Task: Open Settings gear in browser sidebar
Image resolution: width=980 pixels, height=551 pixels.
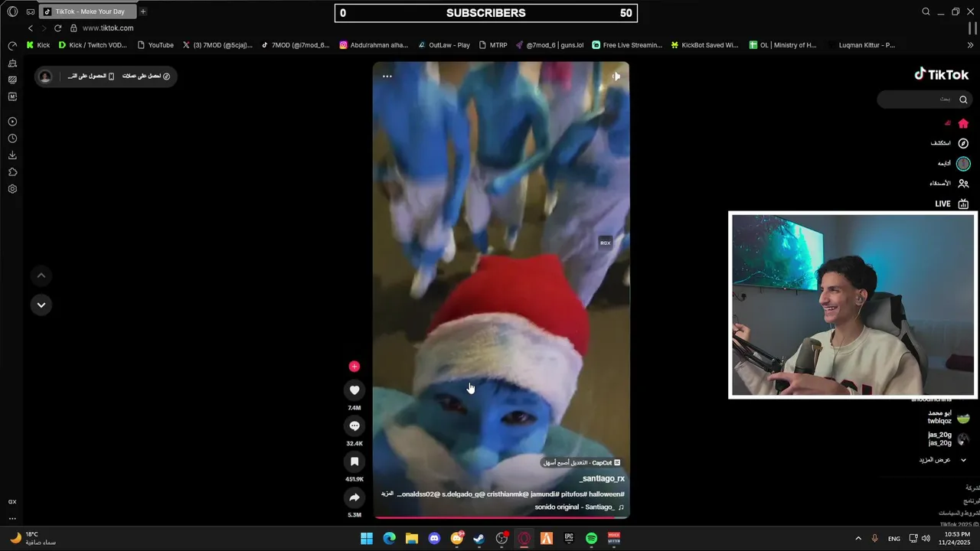Action: (12, 189)
